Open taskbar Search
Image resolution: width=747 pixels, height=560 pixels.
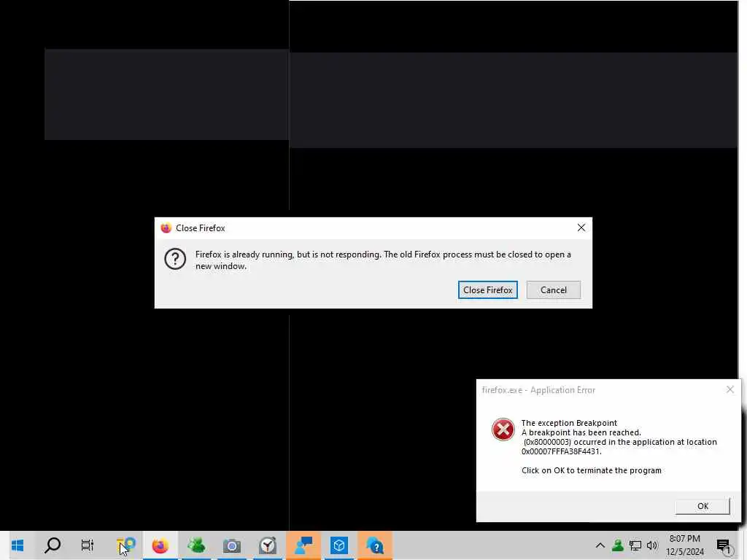point(53,545)
